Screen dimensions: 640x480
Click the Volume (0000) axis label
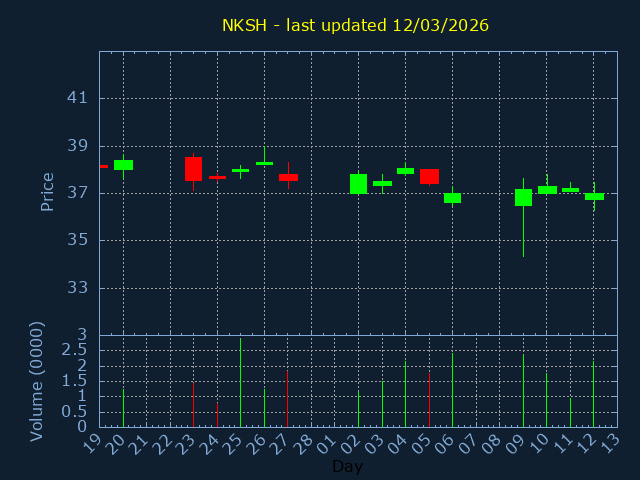click(37, 381)
